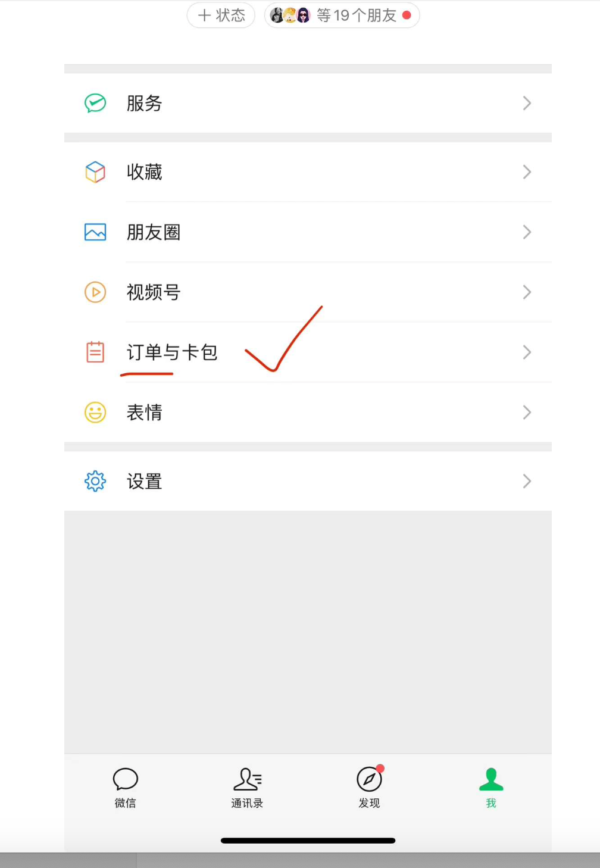Open the Favorites (收藏) cube icon

click(95, 172)
